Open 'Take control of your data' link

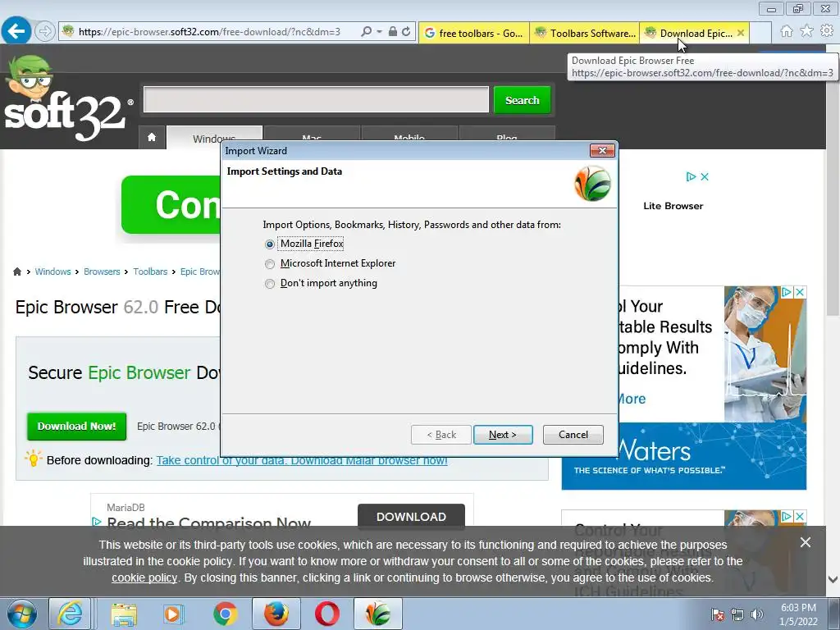tap(302, 461)
